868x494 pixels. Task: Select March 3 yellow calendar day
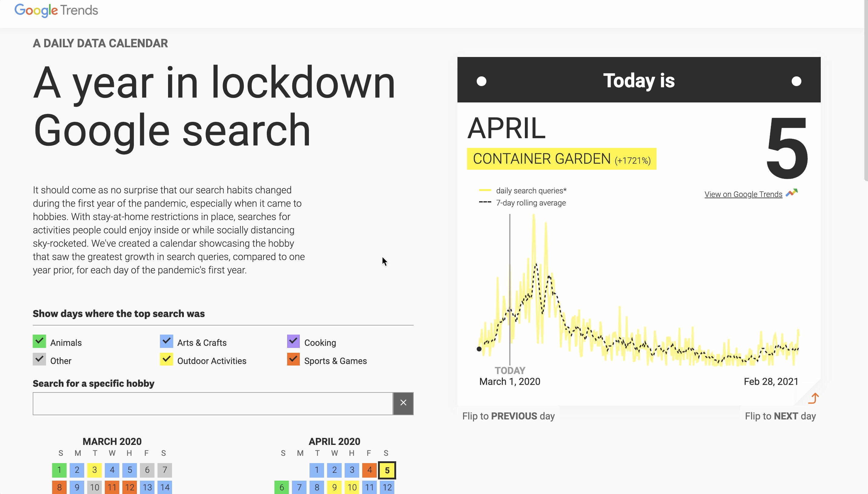(94, 470)
